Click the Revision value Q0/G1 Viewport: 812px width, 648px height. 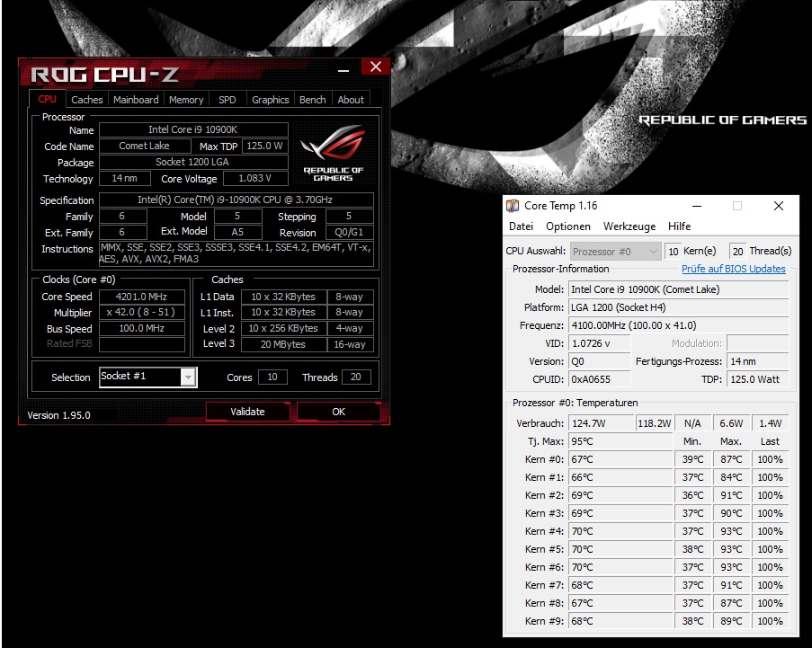click(x=349, y=232)
